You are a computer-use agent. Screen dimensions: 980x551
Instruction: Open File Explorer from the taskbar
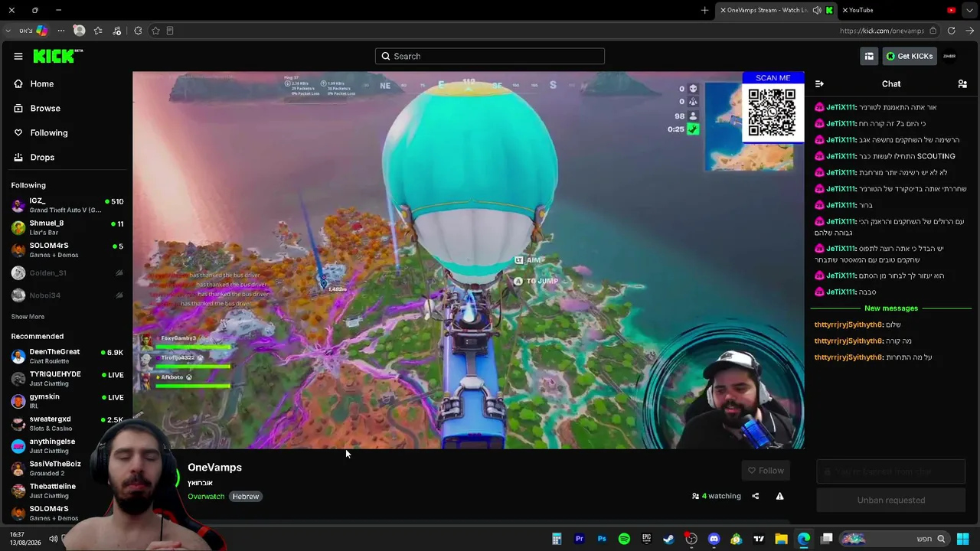point(781,539)
